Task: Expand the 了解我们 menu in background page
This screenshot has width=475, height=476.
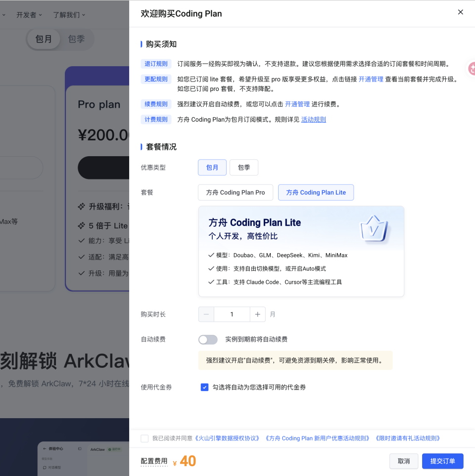Action: point(69,15)
